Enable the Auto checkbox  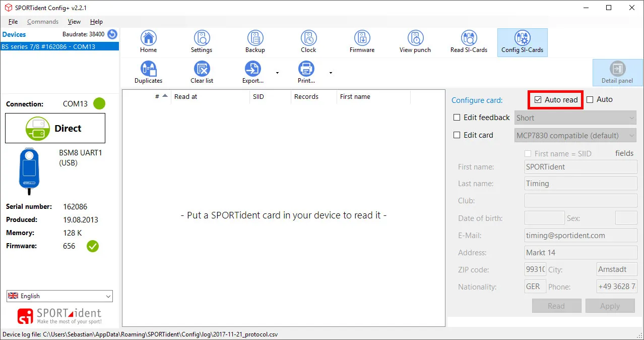[x=590, y=100]
